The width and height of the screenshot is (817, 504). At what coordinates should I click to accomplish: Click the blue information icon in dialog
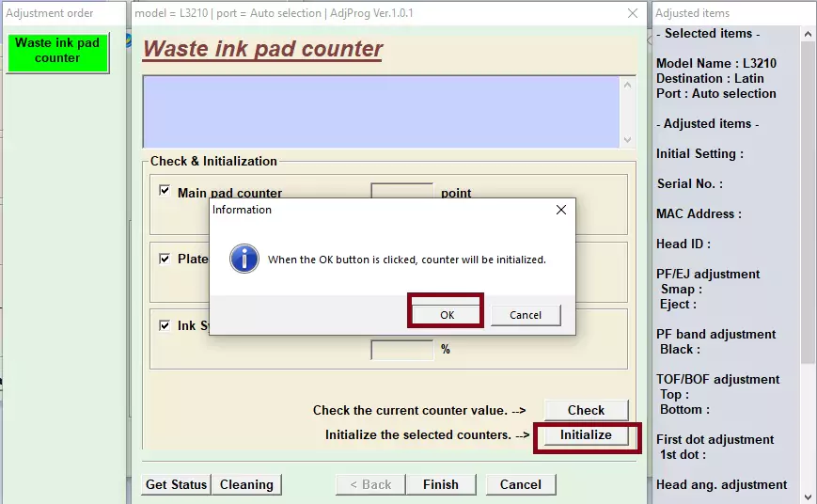pyautogui.click(x=244, y=259)
